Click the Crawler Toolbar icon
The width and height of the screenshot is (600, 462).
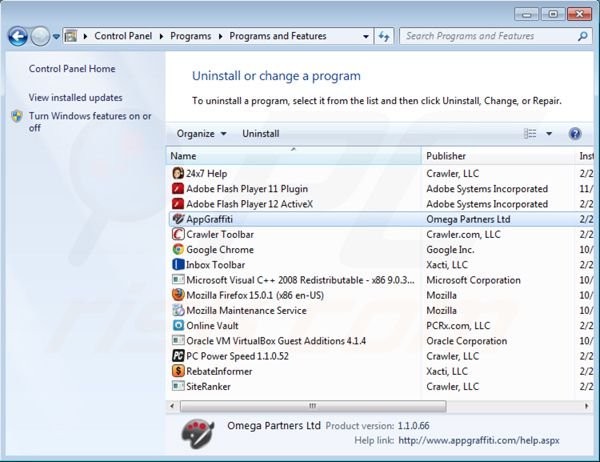point(178,234)
